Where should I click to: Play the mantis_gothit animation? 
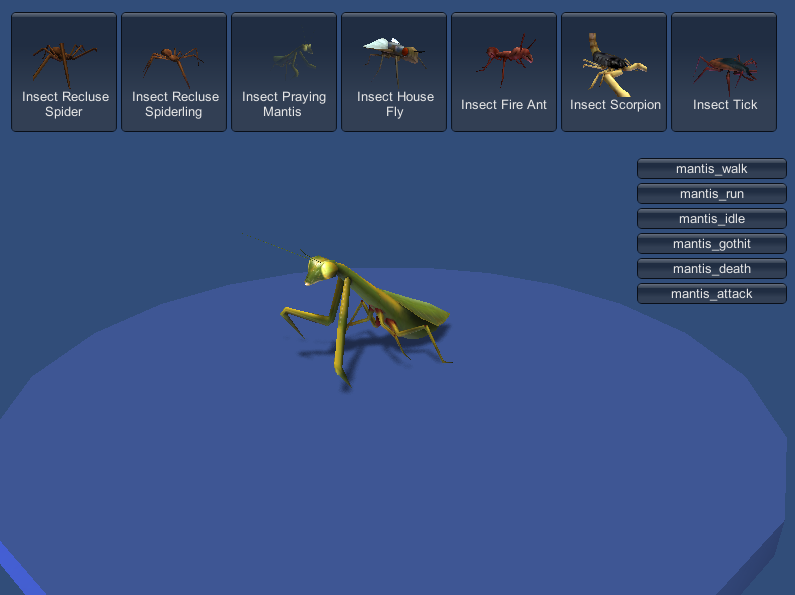click(x=712, y=244)
